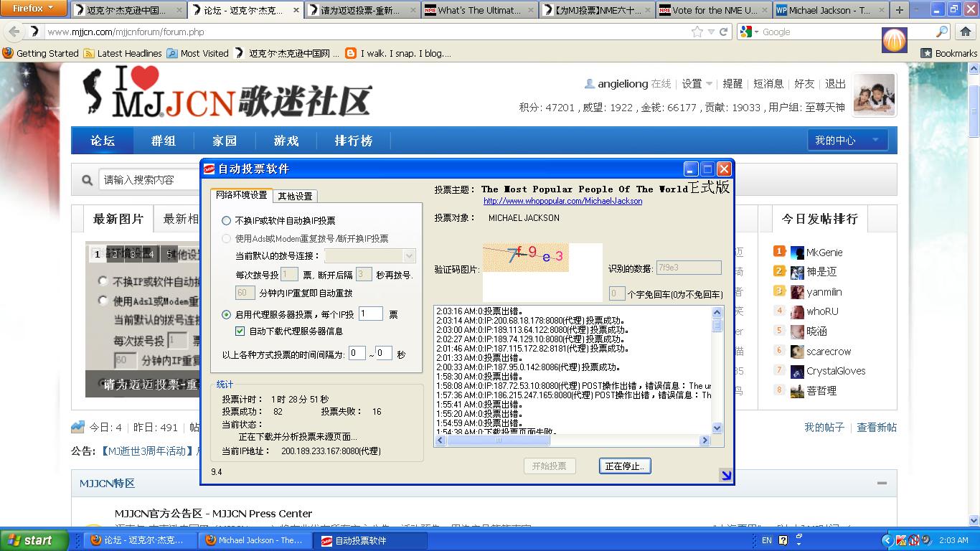
Task: Switch to the 其他设置 tab
Action: click(x=295, y=196)
